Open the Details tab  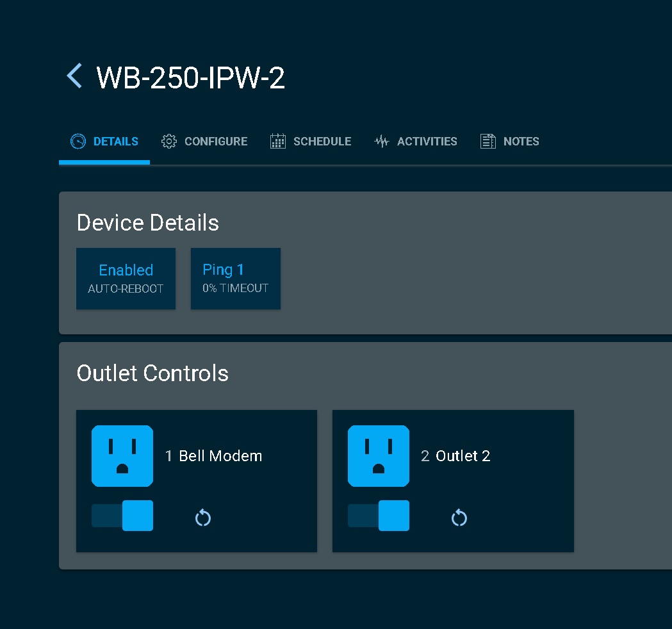(x=104, y=142)
